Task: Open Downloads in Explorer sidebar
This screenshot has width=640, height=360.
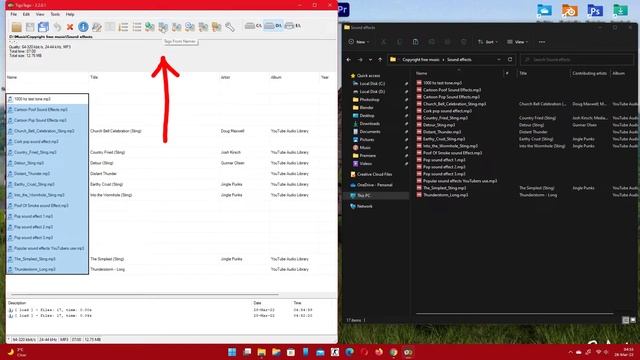Action: pyautogui.click(x=369, y=124)
